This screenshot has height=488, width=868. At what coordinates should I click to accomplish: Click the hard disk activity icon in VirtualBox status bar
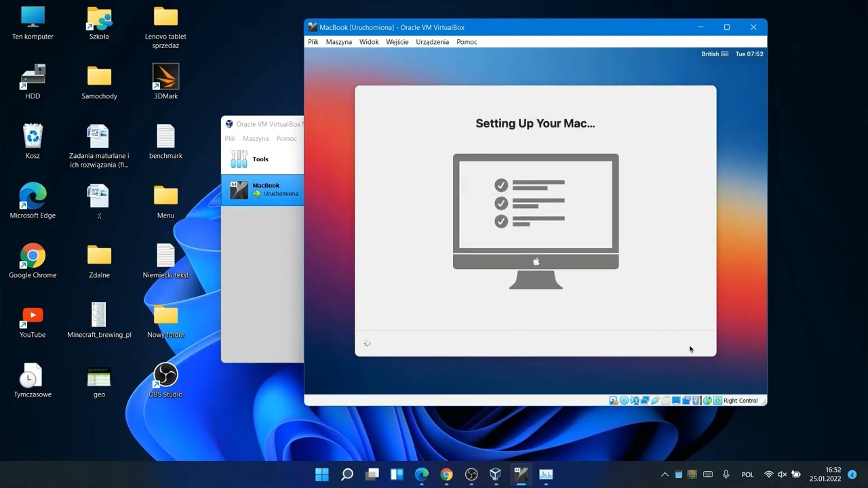click(x=614, y=401)
